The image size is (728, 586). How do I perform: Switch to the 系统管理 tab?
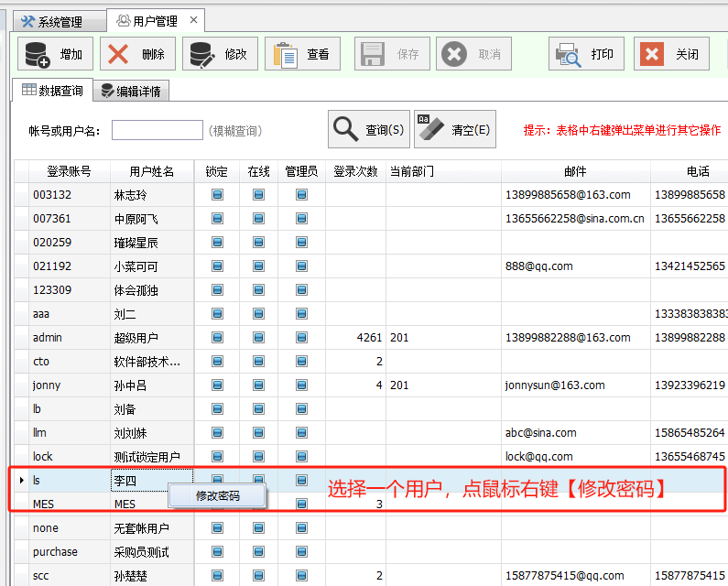[x=60, y=21]
